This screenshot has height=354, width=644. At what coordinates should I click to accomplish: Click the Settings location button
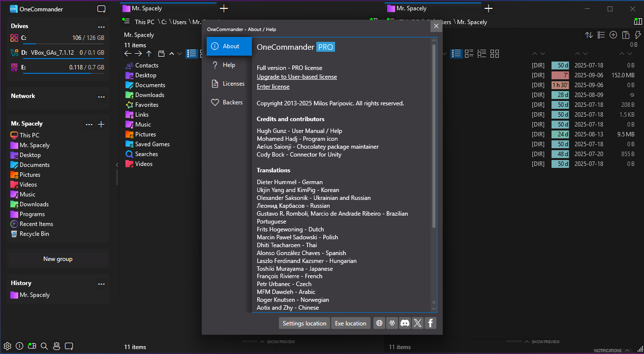[305, 323]
